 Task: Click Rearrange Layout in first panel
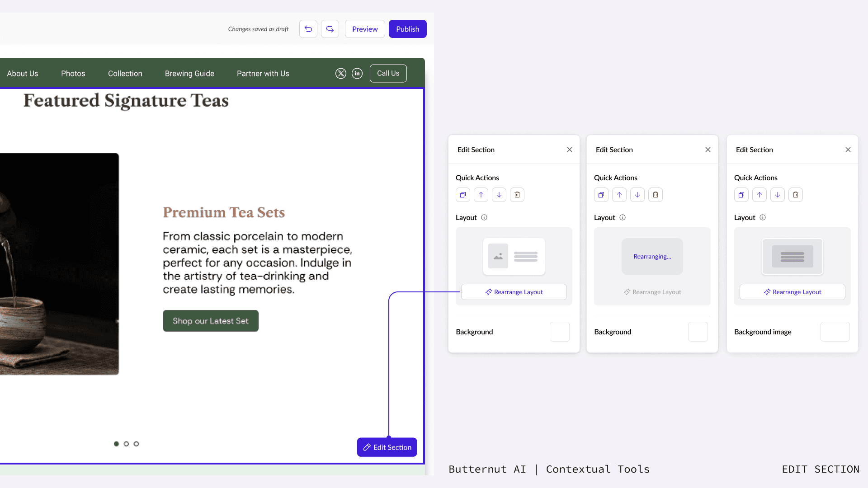pyautogui.click(x=514, y=292)
